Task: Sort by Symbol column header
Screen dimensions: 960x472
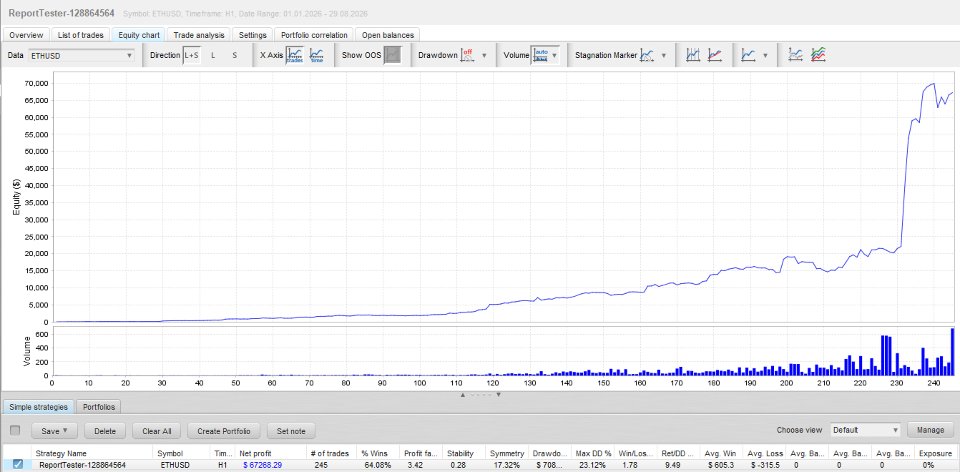Action: [x=182, y=454]
